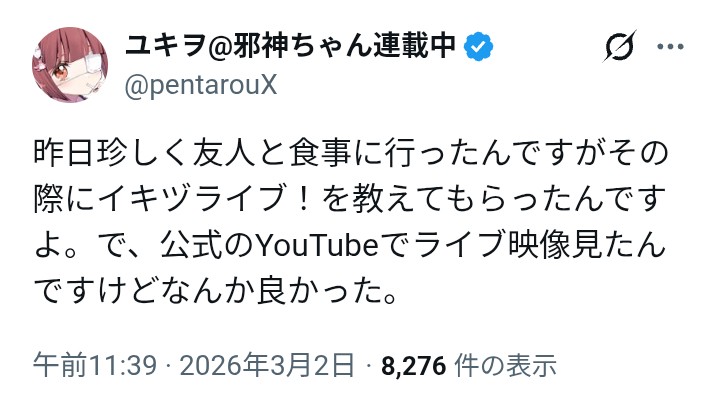Click the blue verified checkmark badge
This screenshot has height=401, width=720.
[483, 46]
